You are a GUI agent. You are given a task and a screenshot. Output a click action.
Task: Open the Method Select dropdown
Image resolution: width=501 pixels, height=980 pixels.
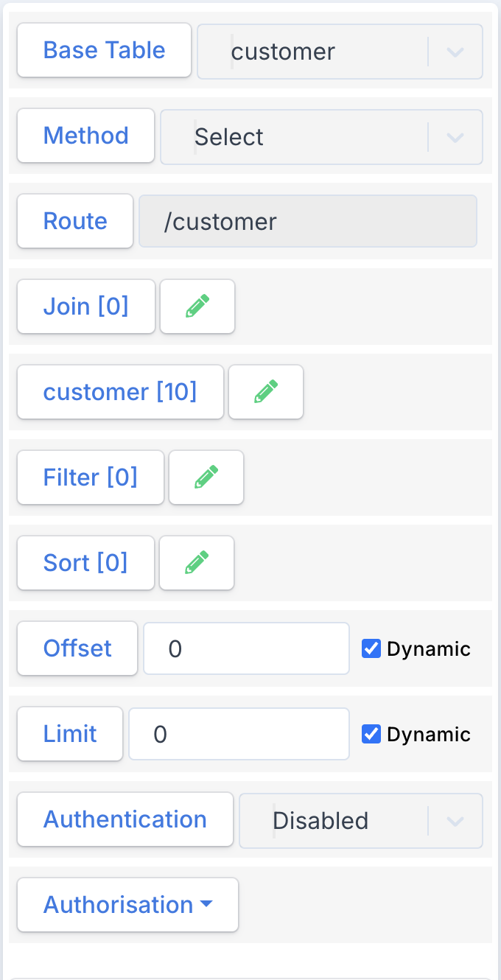(x=321, y=137)
